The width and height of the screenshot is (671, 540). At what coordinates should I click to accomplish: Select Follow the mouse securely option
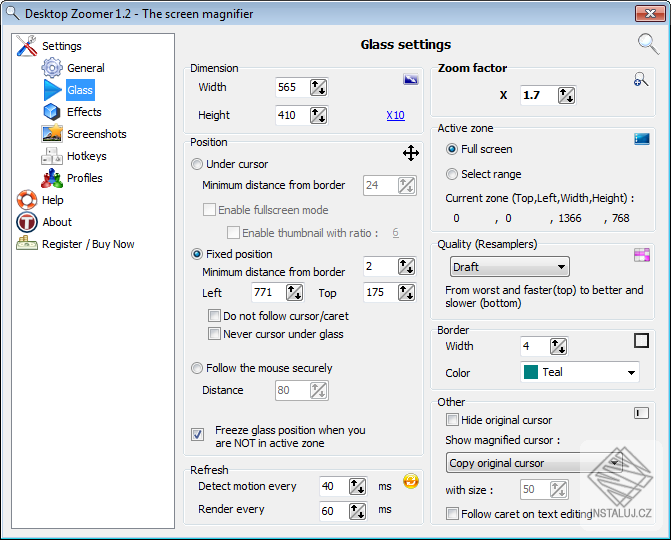196,368
